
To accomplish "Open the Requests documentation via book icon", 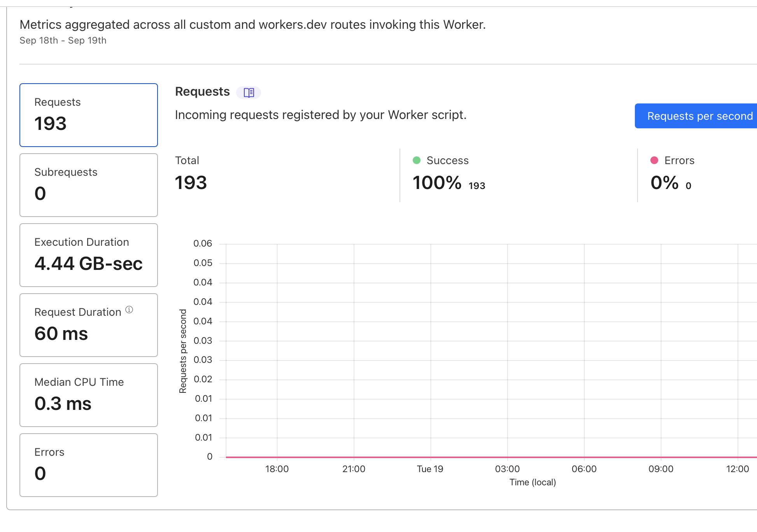I will [249, 92].
